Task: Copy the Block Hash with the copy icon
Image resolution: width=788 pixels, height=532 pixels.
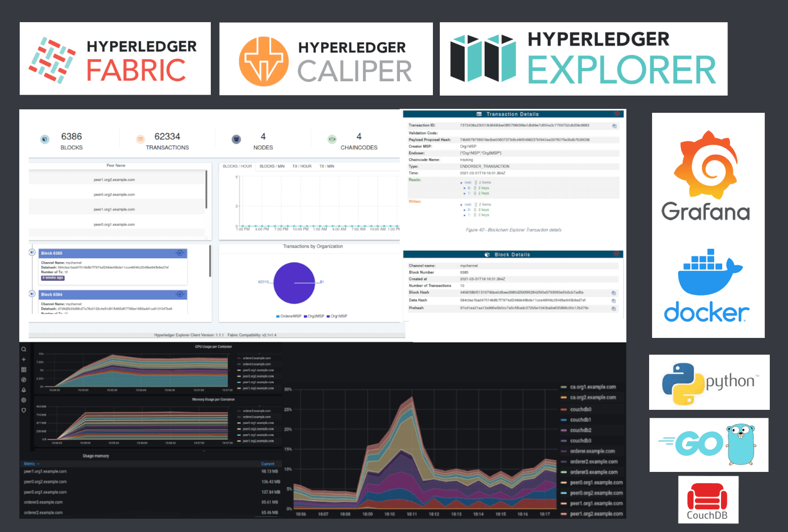Action: pyautogui.click(x=614, y=293)
